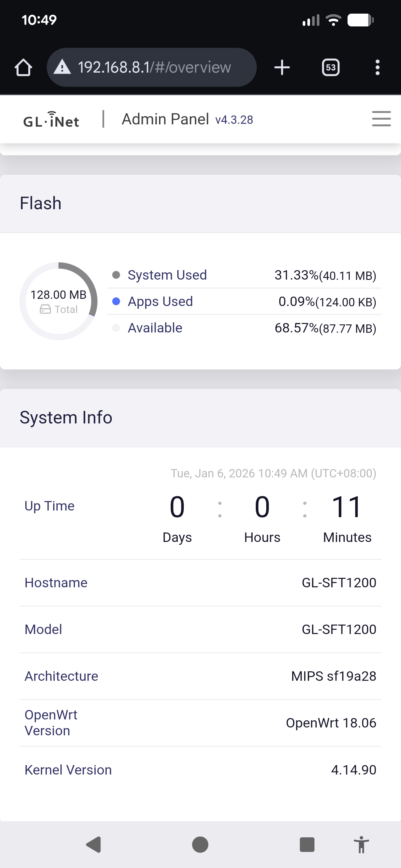401x868 pixels.
Task: Open a new browser tab
Action: [x=282, y=67]
